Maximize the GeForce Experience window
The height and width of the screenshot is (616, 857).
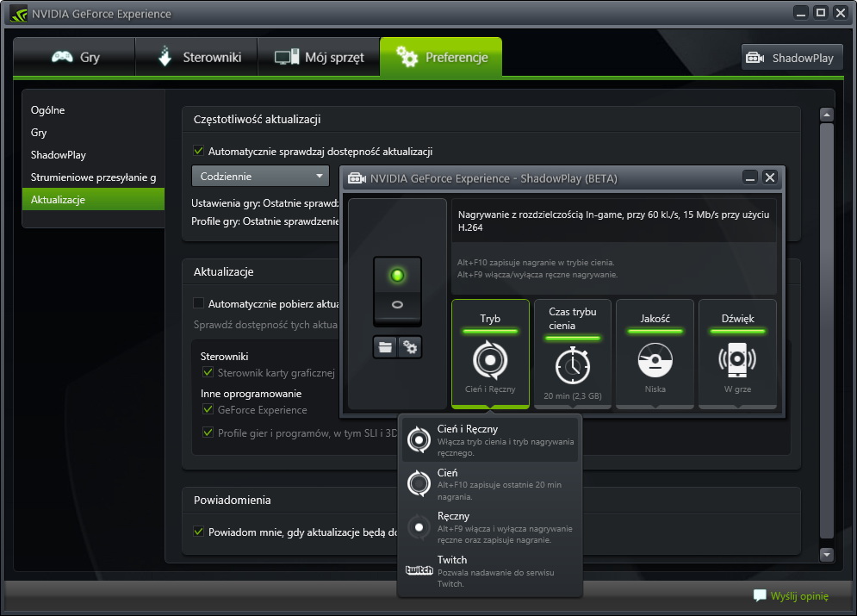point(821,12)
